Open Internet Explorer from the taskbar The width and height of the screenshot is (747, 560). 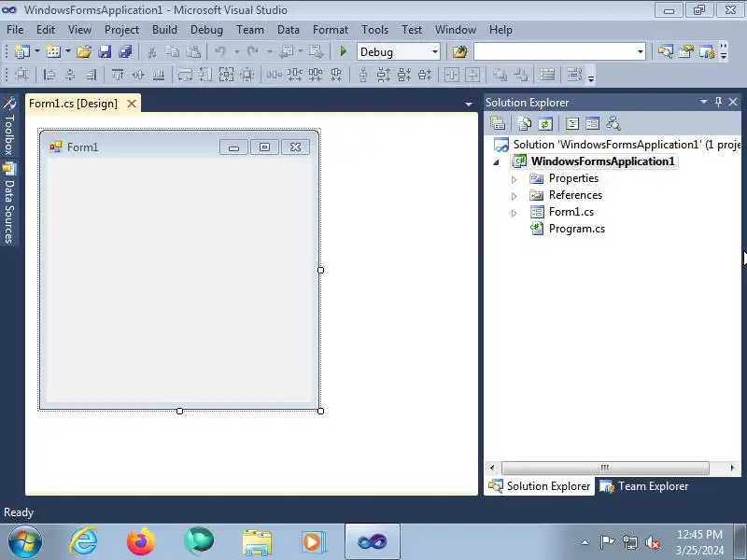[83, 541]
